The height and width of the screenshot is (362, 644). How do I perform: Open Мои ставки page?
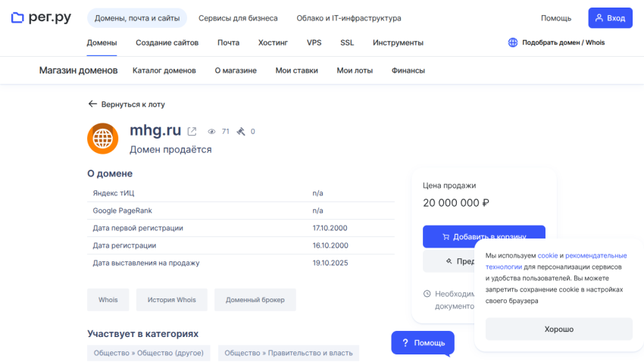(x=296, y=70)
